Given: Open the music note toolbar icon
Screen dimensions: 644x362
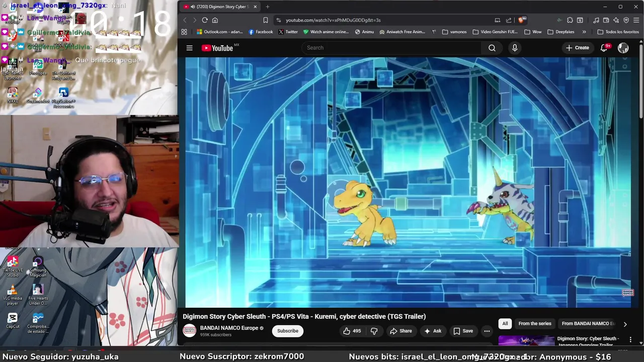Looking at the screenshot, I should 596,20.
